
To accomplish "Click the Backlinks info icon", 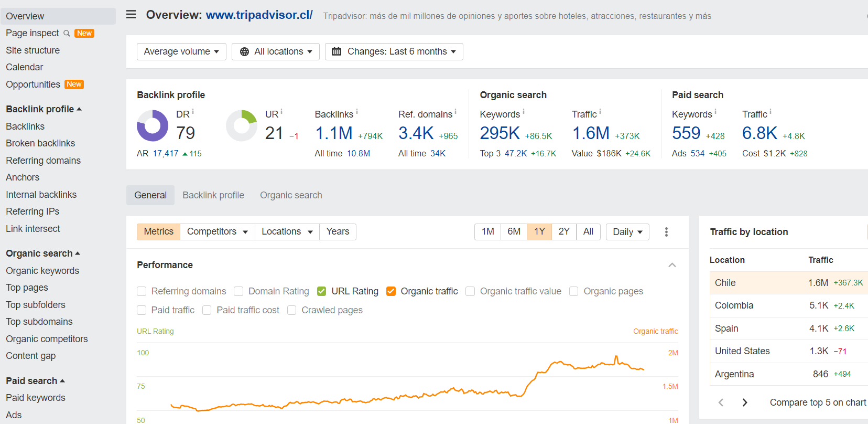I will pos(357,112).
